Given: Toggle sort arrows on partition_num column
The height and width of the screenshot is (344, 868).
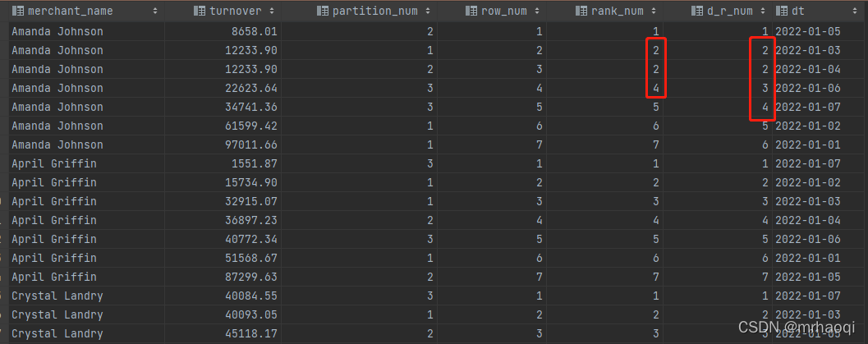Looking at the screenshot, I should point(428,11).
